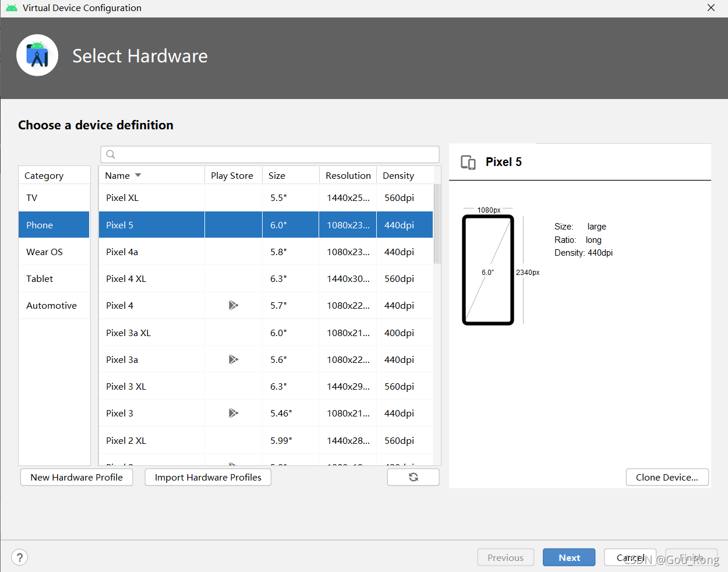
Task: Open help via the question mark icon
Action: pyautogui.click(x=19, y=557)
